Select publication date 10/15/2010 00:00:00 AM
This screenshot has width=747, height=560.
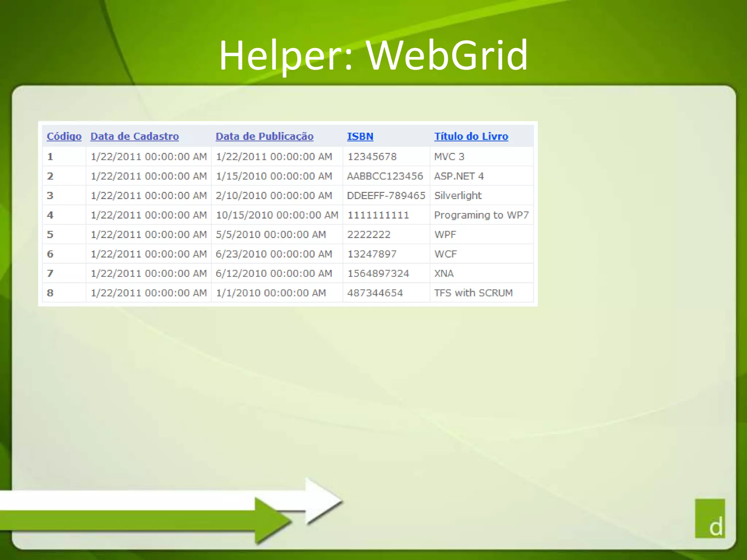277,215
